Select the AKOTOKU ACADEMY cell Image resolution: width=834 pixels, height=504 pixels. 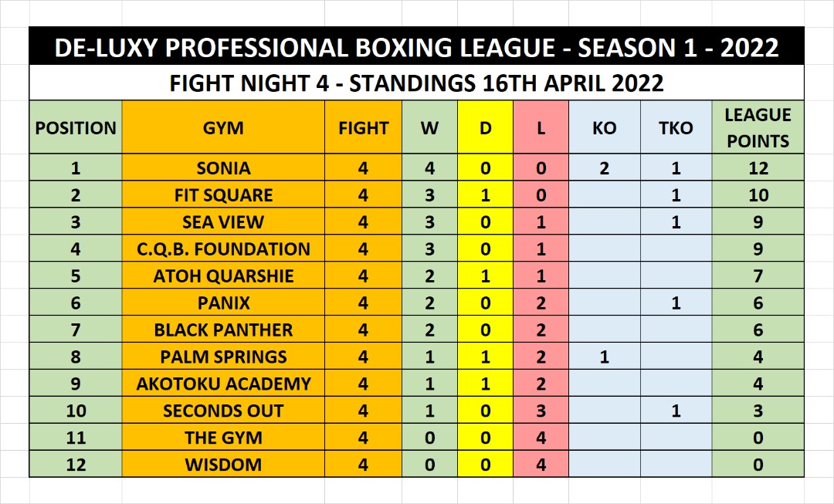coord(223,384)
